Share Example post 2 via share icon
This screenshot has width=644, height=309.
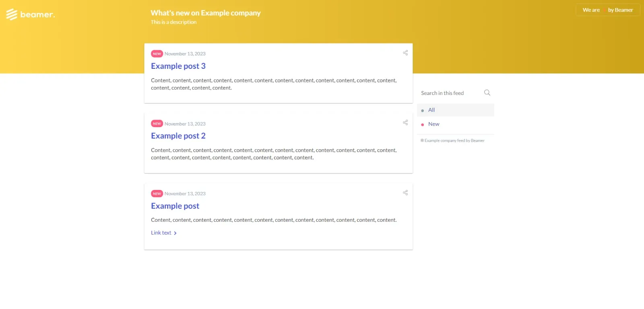405,122
